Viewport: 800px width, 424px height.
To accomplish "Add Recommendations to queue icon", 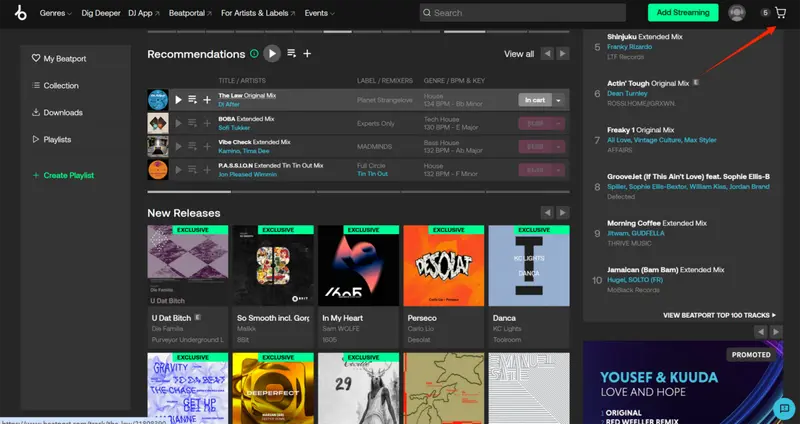I will [291, 54].
